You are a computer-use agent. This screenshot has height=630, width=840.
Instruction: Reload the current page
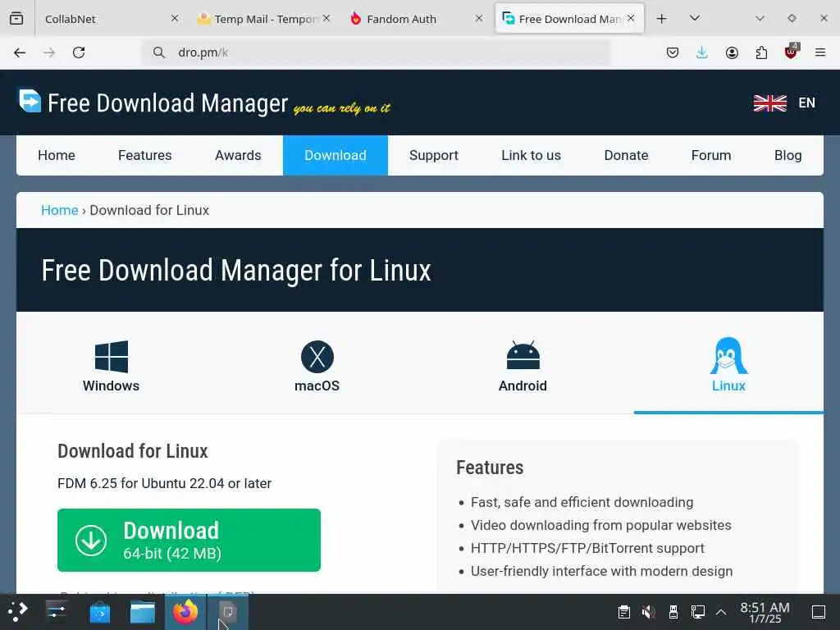[79, 52]
